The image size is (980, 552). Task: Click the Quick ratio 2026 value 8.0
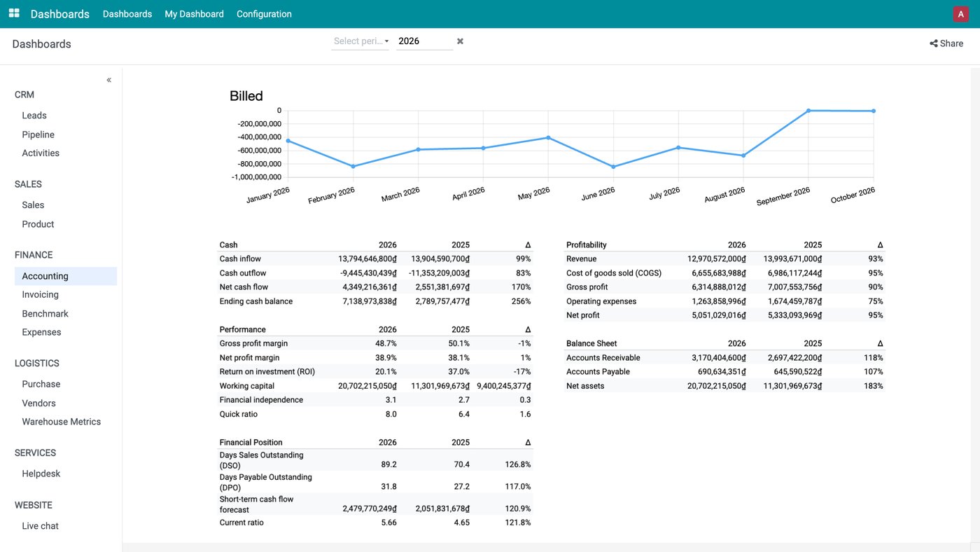coord(391,414)
